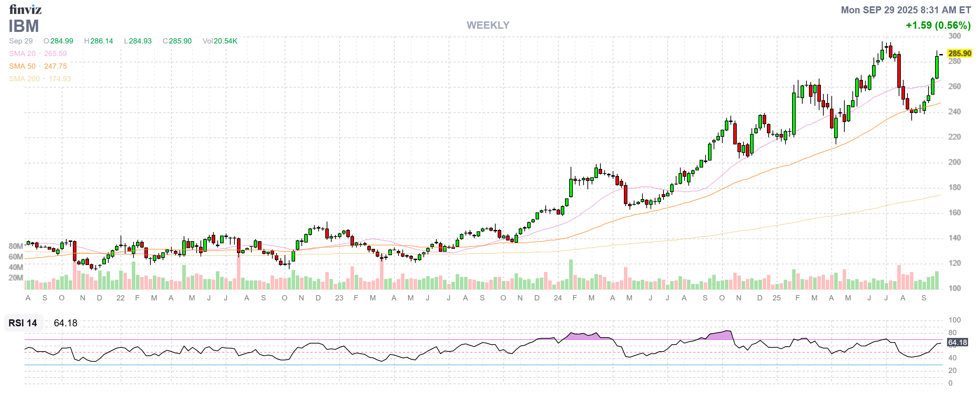Screen dimensions: 980x394
Task: Click the latest green weekly candlestick
Action: (937, 67)
